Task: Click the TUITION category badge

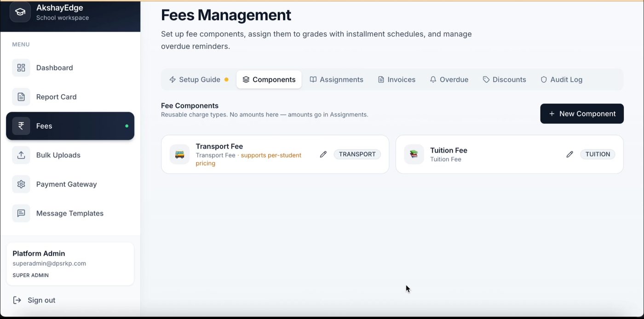Action: 598,154
